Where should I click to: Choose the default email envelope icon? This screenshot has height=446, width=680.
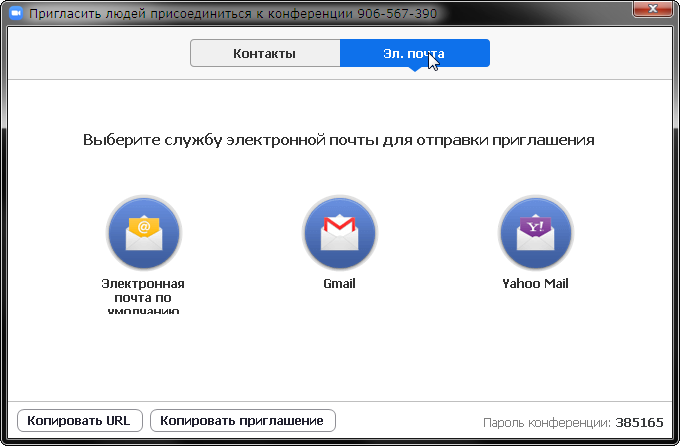(x=144, y=233)
